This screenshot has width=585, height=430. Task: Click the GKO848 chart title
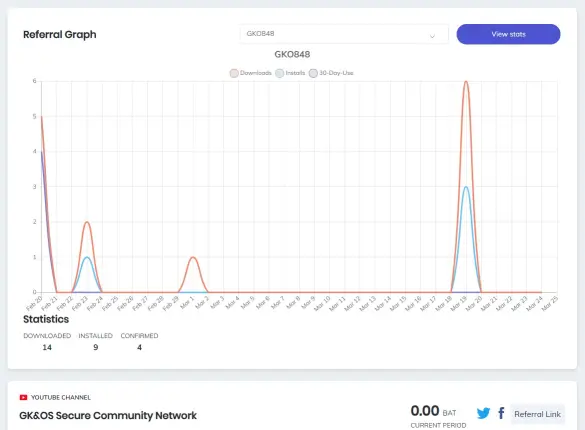292,54
